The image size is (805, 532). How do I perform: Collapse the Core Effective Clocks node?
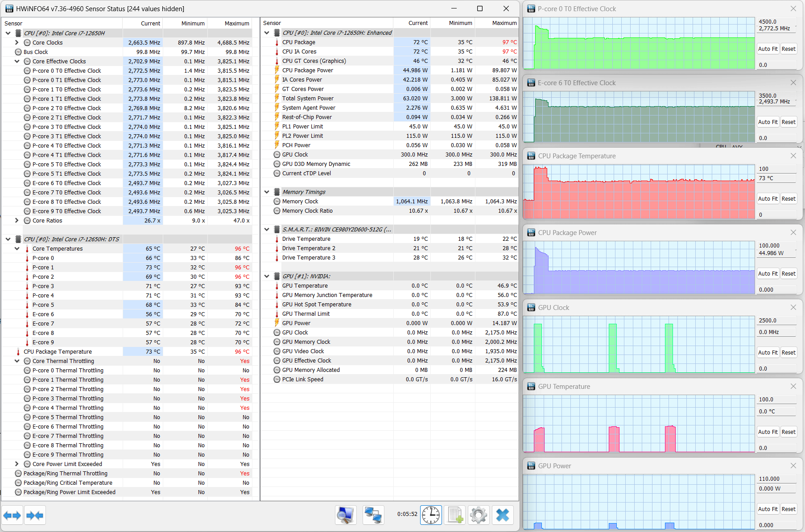17,62
